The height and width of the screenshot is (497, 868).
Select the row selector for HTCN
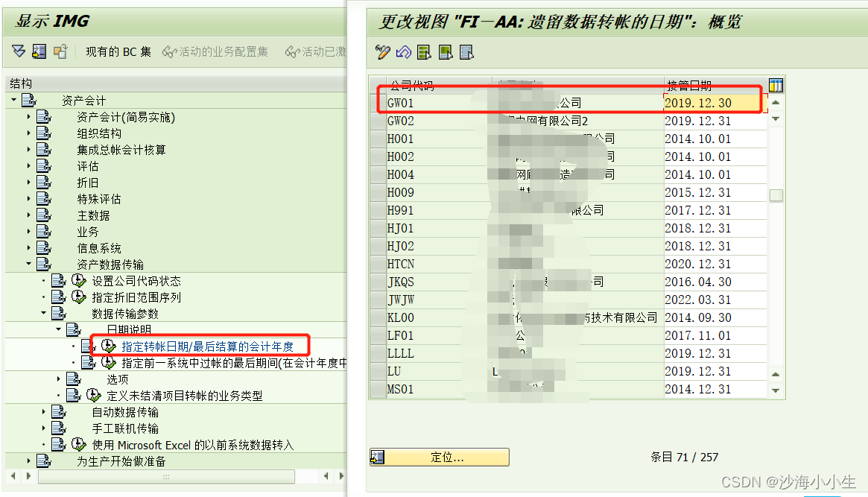(x=378, y=264)
